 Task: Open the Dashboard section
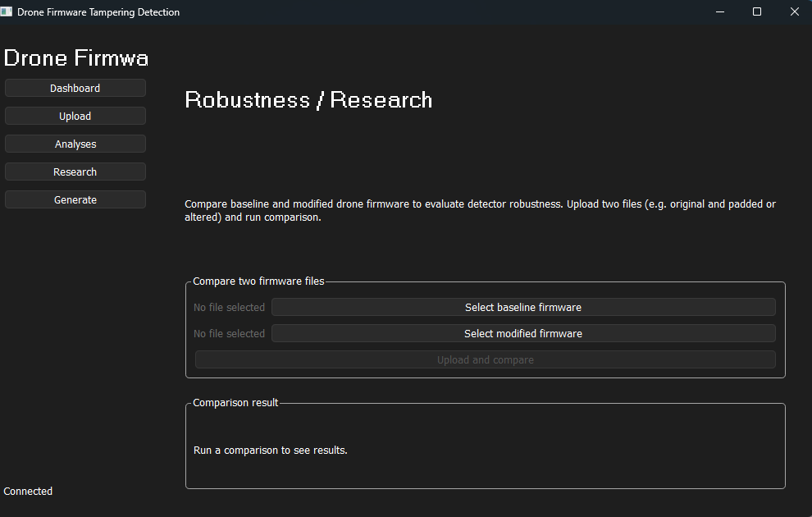(75, 88)
